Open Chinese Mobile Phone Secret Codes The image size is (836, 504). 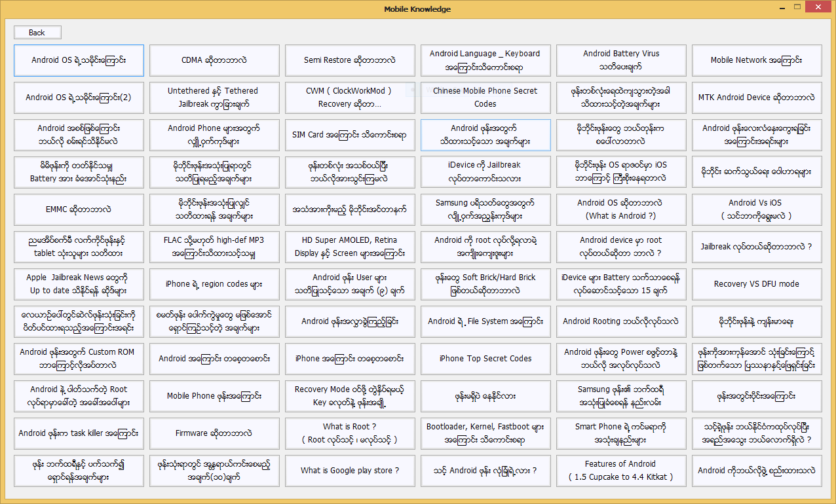click(x=485, y=98)
